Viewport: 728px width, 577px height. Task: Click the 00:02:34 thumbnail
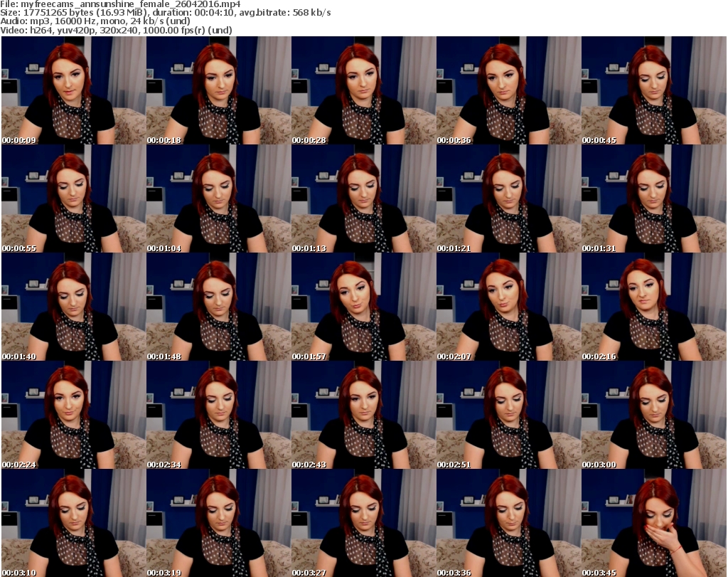219,415
